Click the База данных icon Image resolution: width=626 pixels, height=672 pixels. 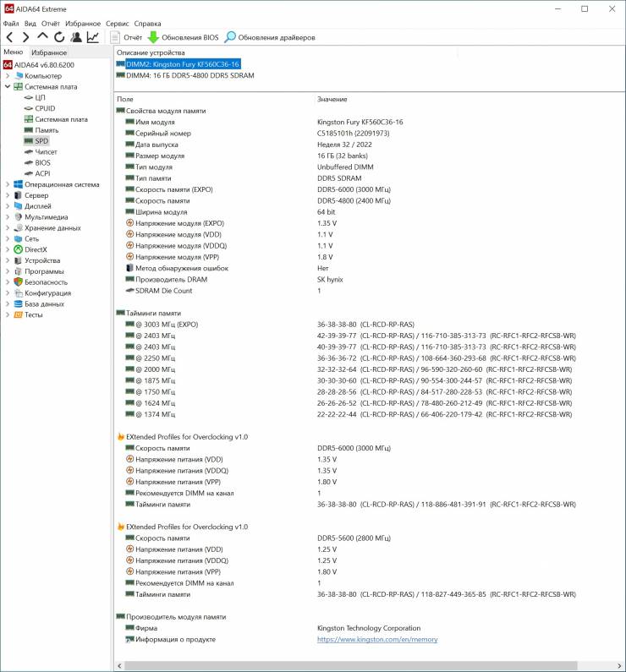point(18,303)
